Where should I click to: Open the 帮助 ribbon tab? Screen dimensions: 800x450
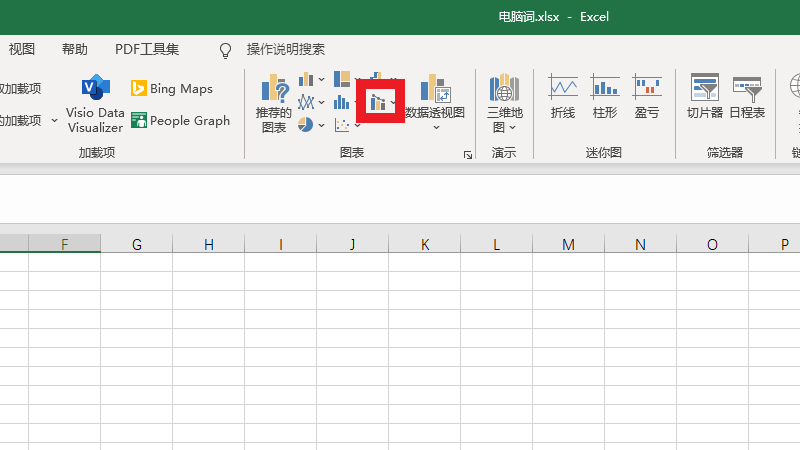(75, 49)
